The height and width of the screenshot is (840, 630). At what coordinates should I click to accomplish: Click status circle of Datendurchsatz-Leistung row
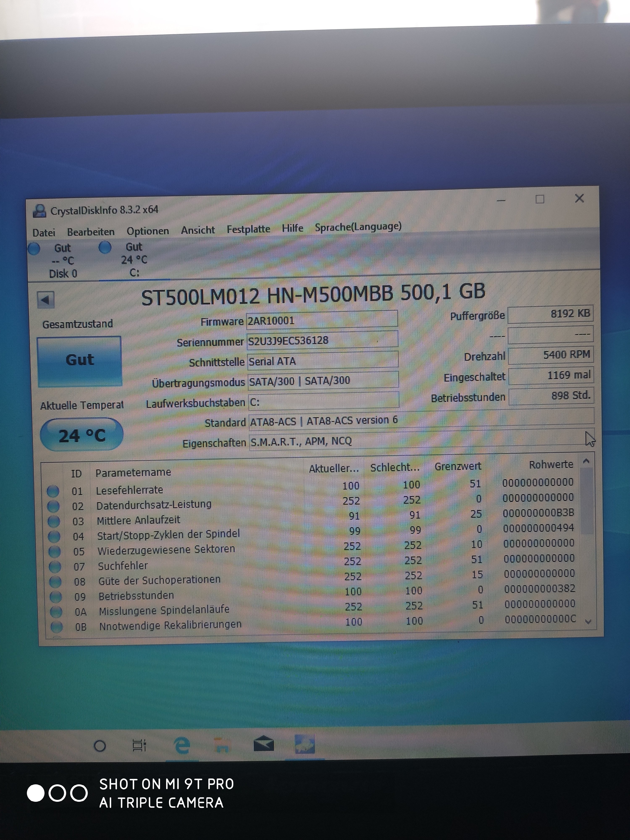(x=53, y=507)
